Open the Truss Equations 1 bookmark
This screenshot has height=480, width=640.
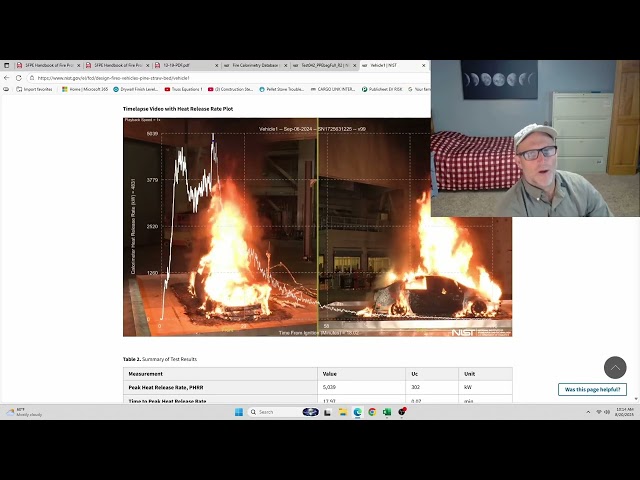[184, 89]
